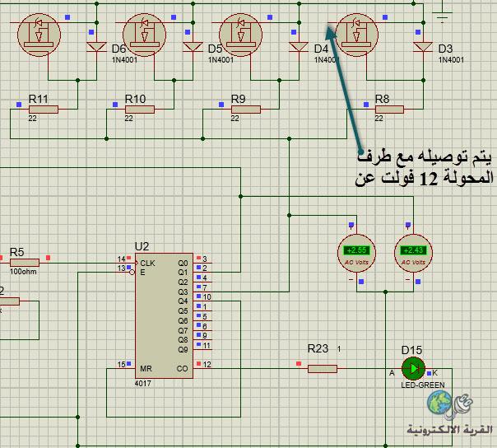The image size is (497, 448).
Task: Click the 22 value under R9
Action: (235, 119)
